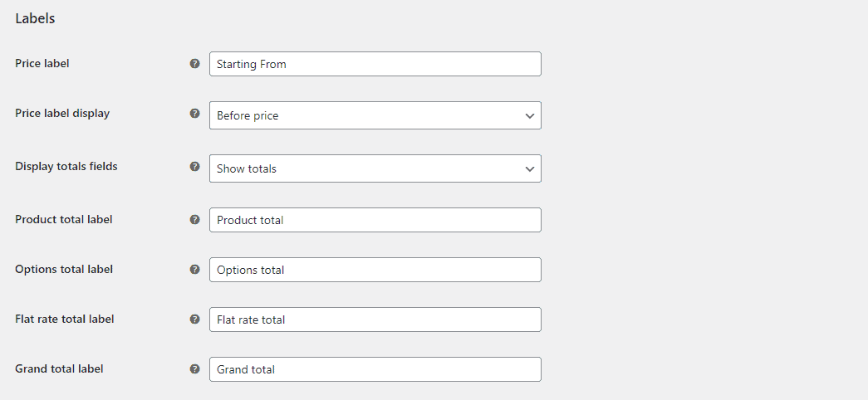Click help icon next to Price label
This screenshot has width=868, height=400.
195,64
